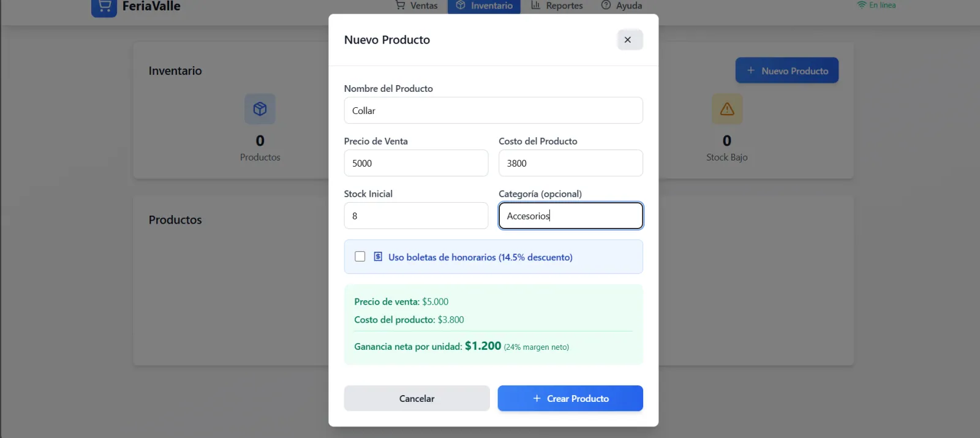Image resolution: width=980 pixels, height=438 pixels.
Task: Click the receipt icon beside boletas label
Action: pyautogui.click(x=378, y=257)
